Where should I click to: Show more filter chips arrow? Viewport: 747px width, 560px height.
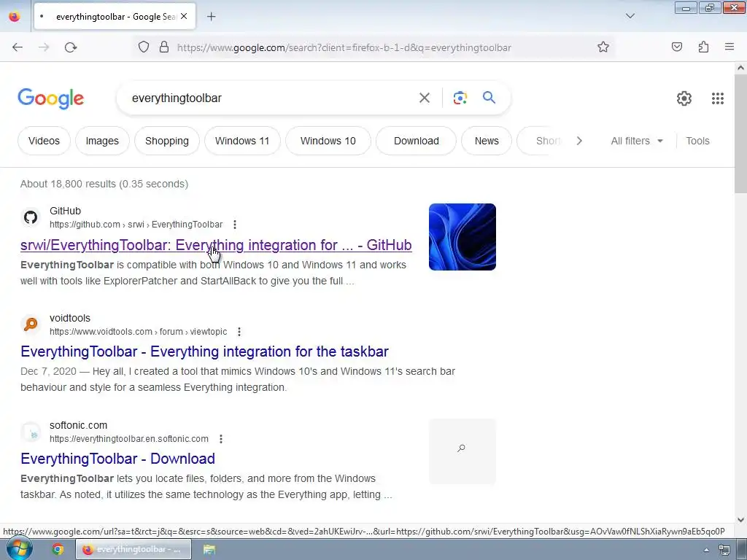(579, 141)
